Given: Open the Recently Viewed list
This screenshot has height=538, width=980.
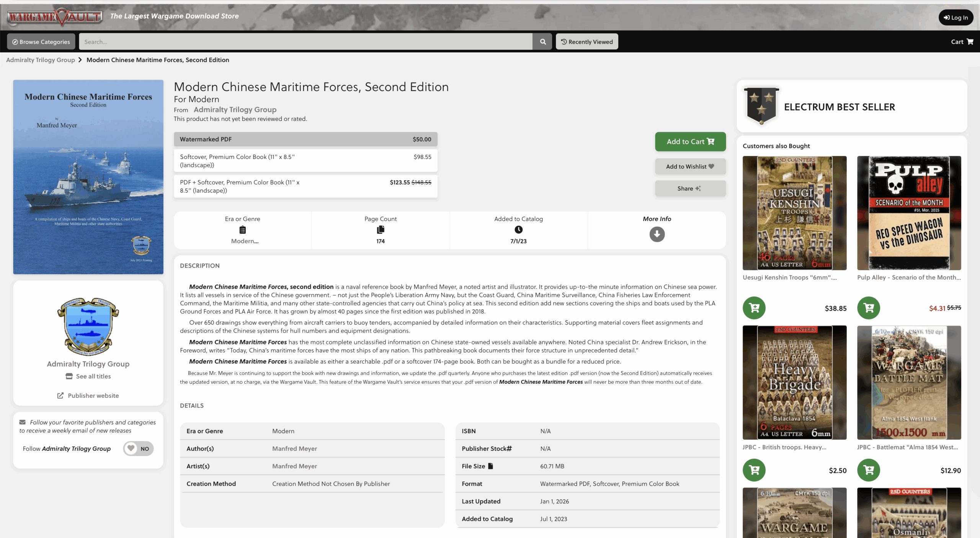Looking at the screenshot, I should tap(586, 42).
